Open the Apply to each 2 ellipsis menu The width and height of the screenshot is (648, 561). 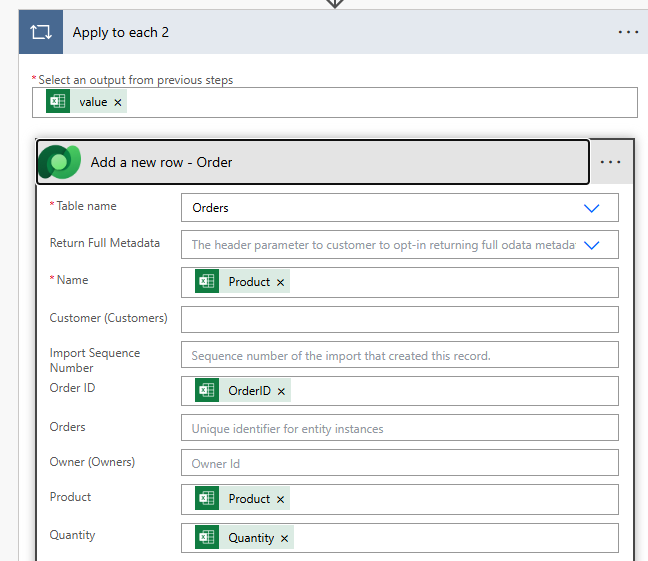[x=628, y=32]
